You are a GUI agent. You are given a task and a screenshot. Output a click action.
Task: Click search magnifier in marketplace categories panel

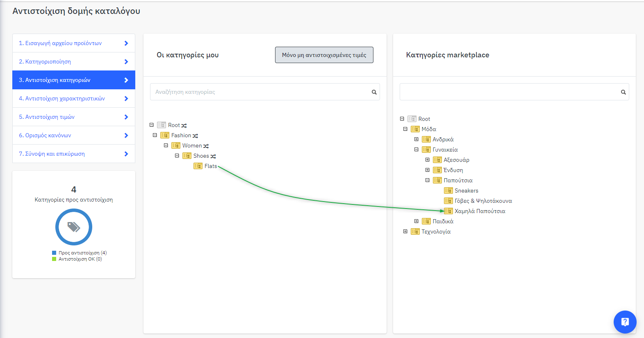point(623,92)
